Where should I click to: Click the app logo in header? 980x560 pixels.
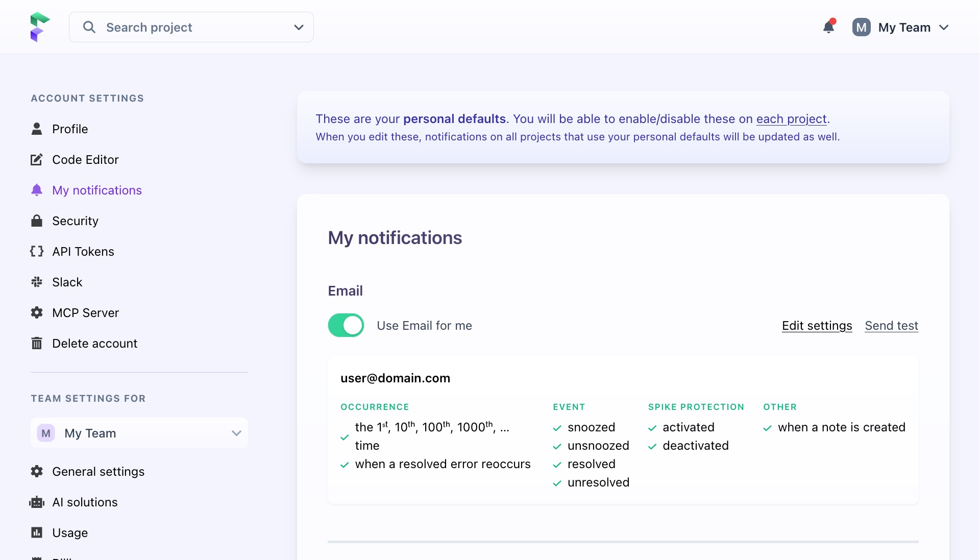coord(40,27)
